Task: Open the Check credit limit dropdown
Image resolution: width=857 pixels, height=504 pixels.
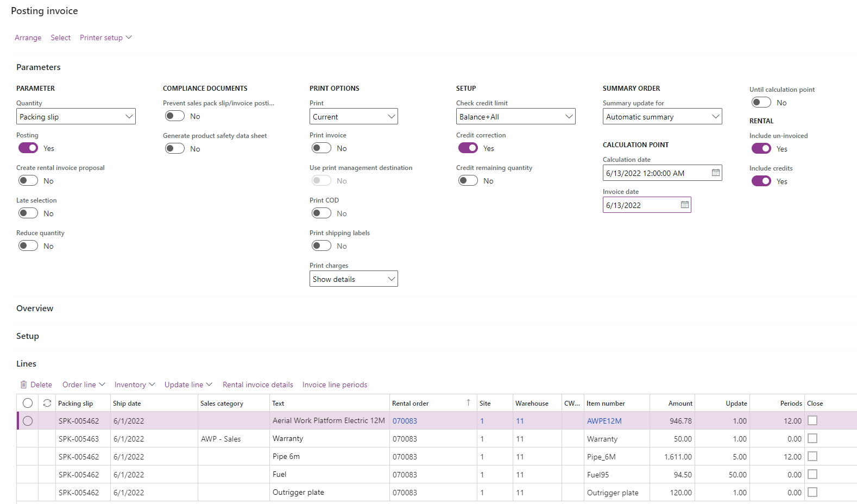Action: point(516,116)
